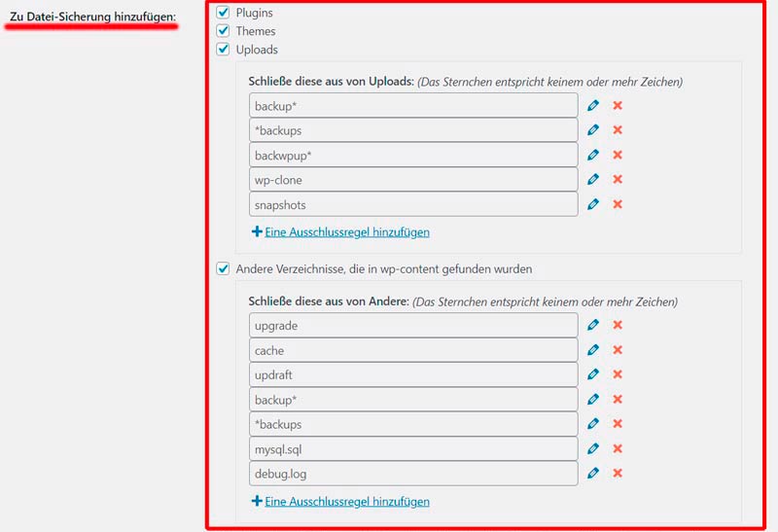Image resolution: width=778 pixels, height=532 pixels.
Task: Toggle the Themes checkbox
Action: [x=223, y=31]
